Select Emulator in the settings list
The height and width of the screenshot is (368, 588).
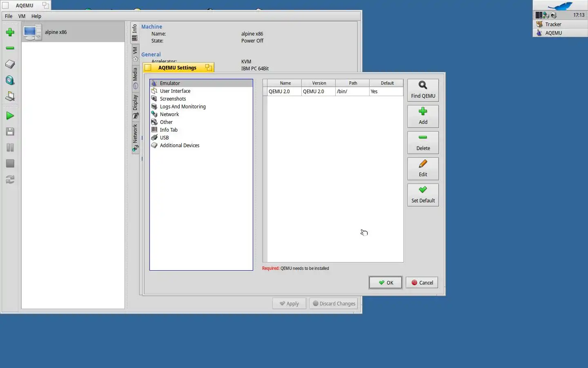pyautogui.click(x=201, y=83)
